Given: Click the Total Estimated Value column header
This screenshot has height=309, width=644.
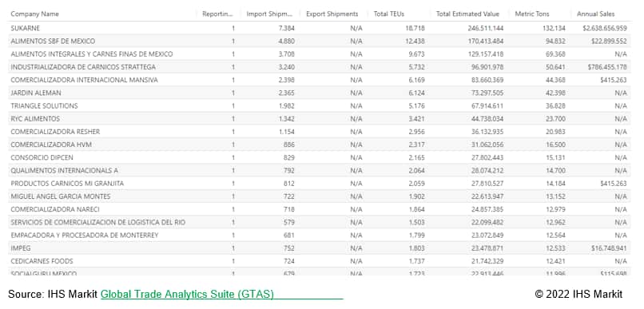Looking at the screenshot, I should tap(467, 14).
